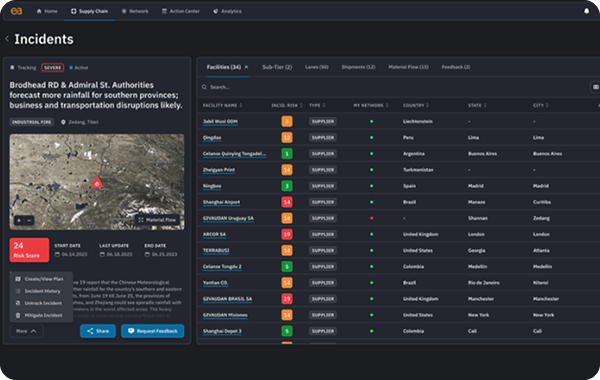Switch to the Lanes (50) tab
600x380 pixels.
[x=316, y=67]
